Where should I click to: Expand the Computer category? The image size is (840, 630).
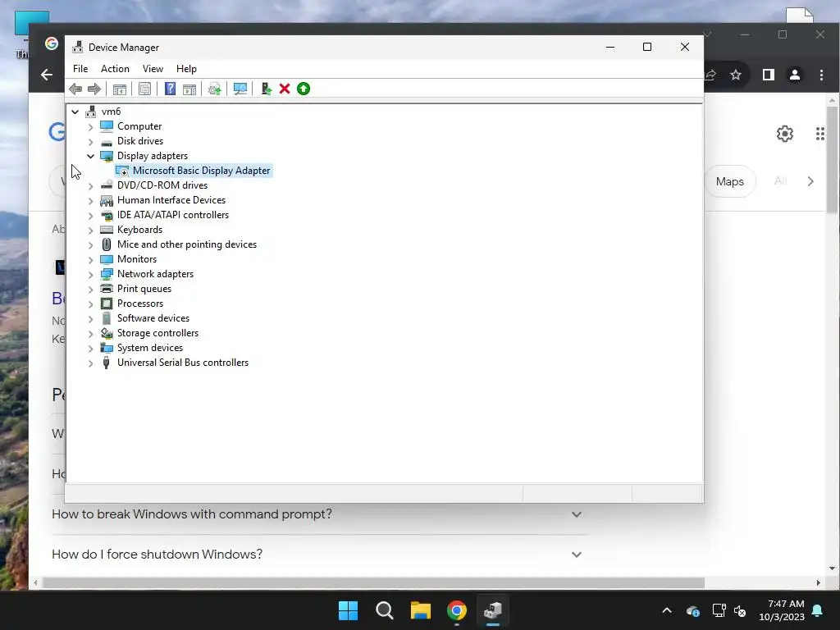click(x=90, y=127)
